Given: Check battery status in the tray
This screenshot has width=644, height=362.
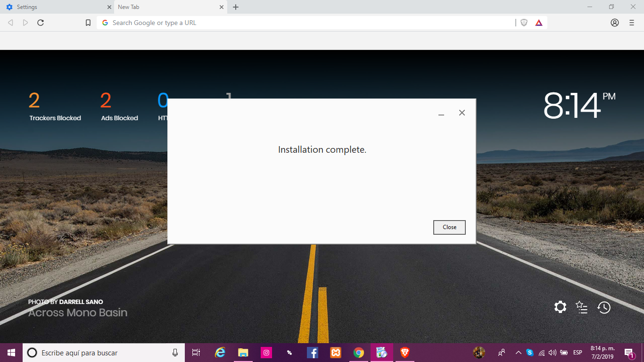Looking at the screenshot, I should click(564, 353).
